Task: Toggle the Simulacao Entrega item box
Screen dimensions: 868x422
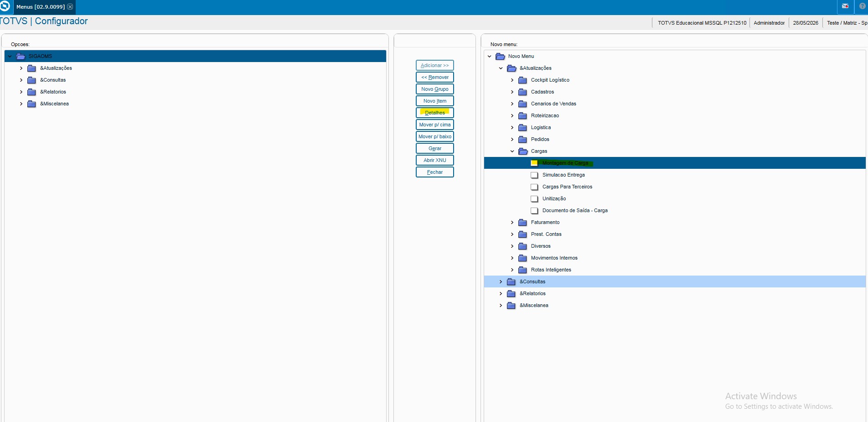Action: pyautogui.click(x=534, y=175)
